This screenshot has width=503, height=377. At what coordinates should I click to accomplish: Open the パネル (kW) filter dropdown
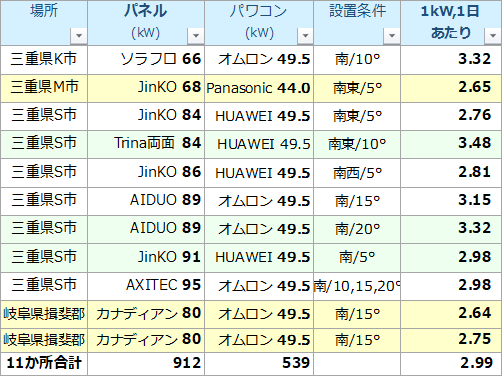[x=196, y=36]
